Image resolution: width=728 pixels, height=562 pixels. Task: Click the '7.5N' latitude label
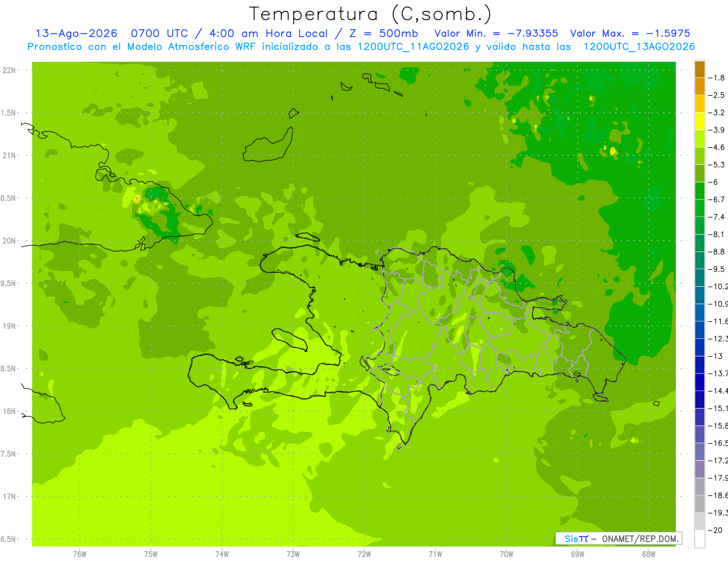point(9,454)
